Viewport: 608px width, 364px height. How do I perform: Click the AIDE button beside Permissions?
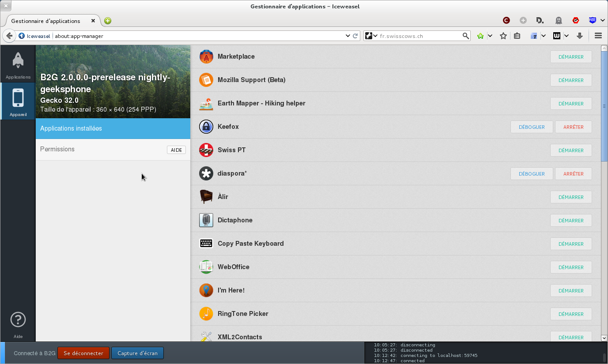(x=176, y=150)
